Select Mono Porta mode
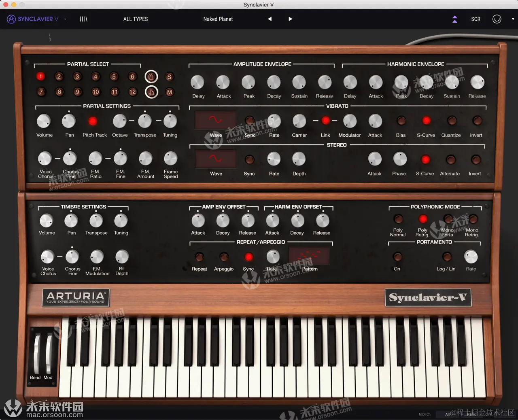 click(448, 219)
